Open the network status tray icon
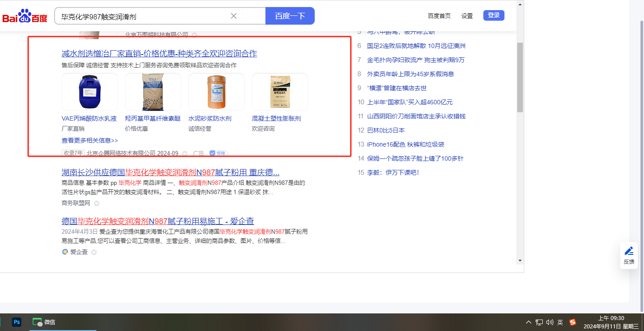The height and width of the screenshot is (331, 644). tap(539, 322)
